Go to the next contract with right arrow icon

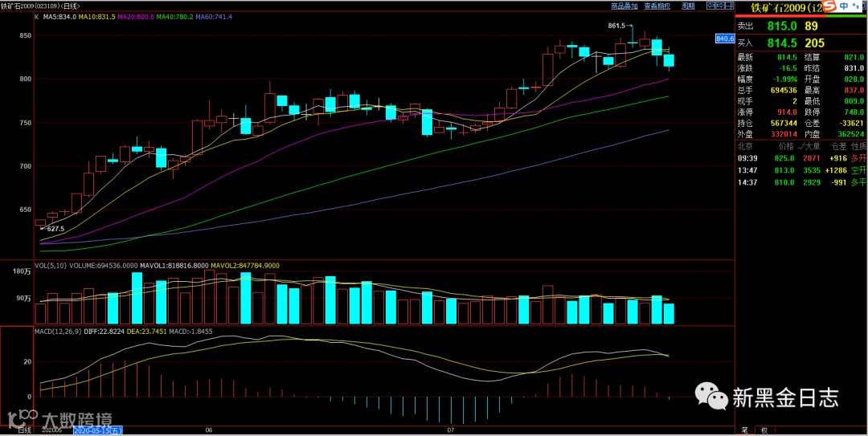pyautogui.click(x=720, y=6)
